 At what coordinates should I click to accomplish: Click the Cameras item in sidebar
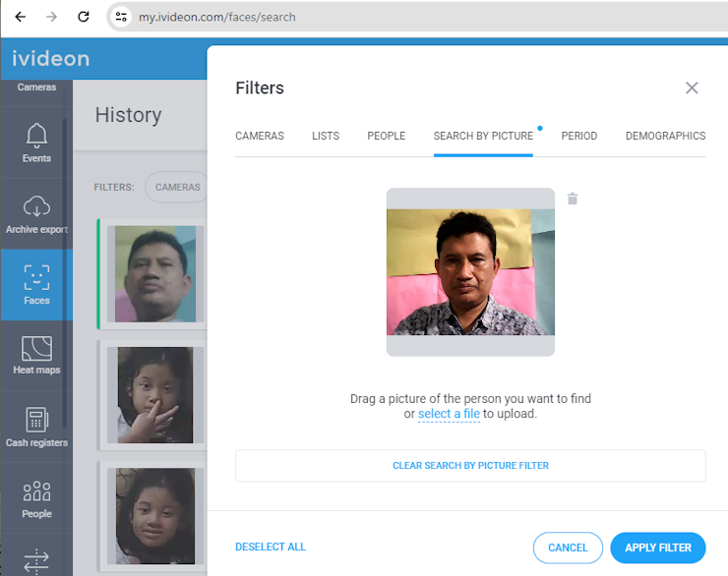point(36,87)
